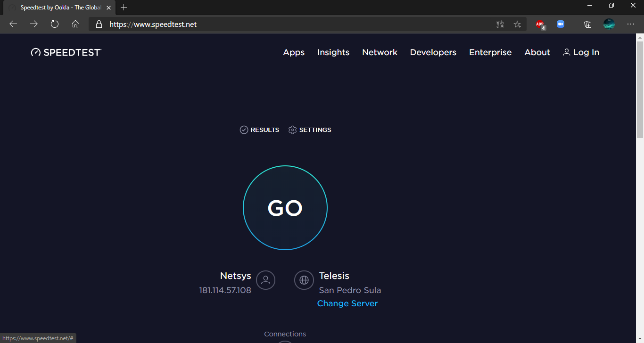
Task: Open the RESULTS page
Action: coord(259,130)
